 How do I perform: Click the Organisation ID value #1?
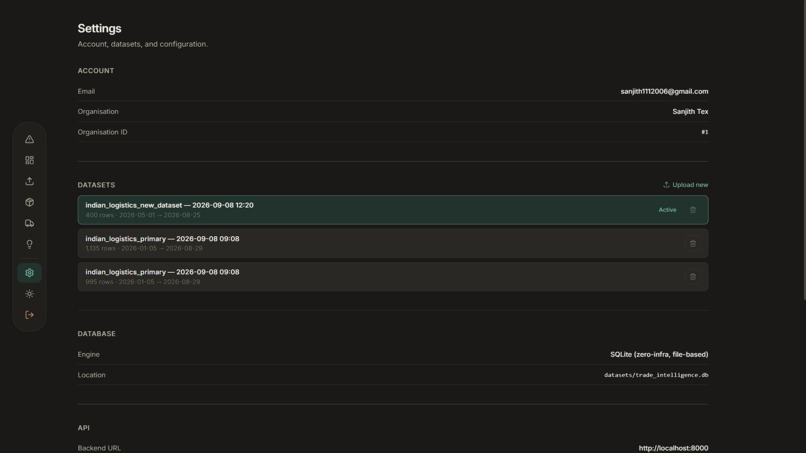point(705,132)
